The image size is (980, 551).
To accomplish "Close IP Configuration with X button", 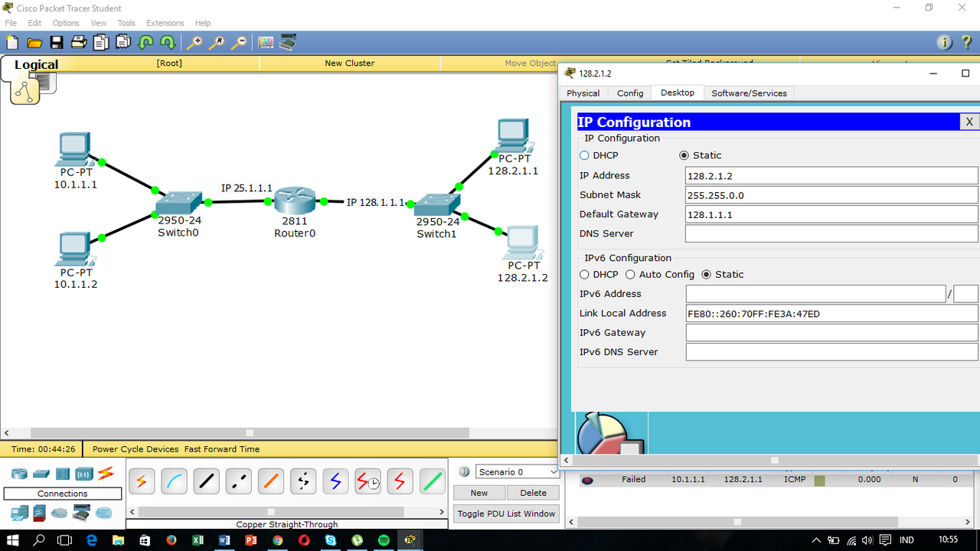I will pyautogui.click(x=969, y=122).
